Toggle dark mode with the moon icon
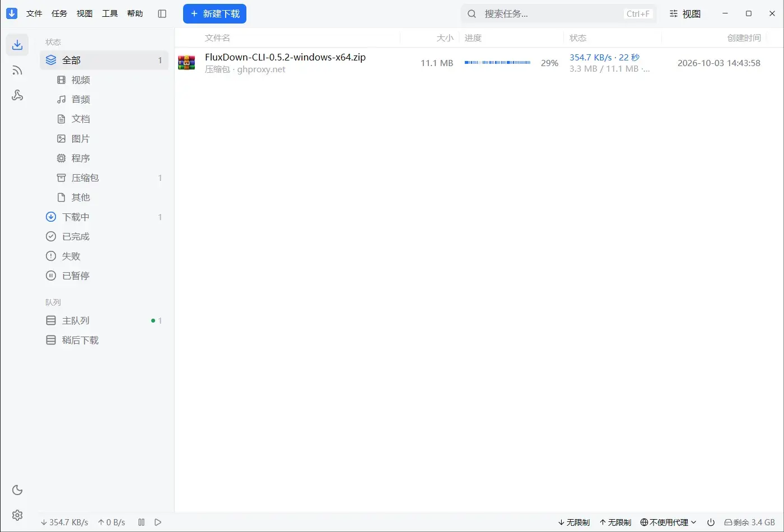This screenshot has height=532, width=784. [17, 490]
